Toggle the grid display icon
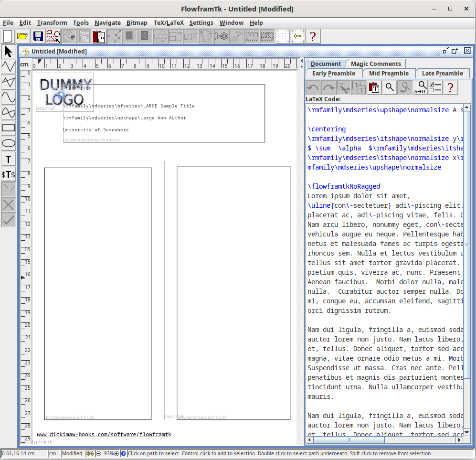 click(x=283, y=36)
